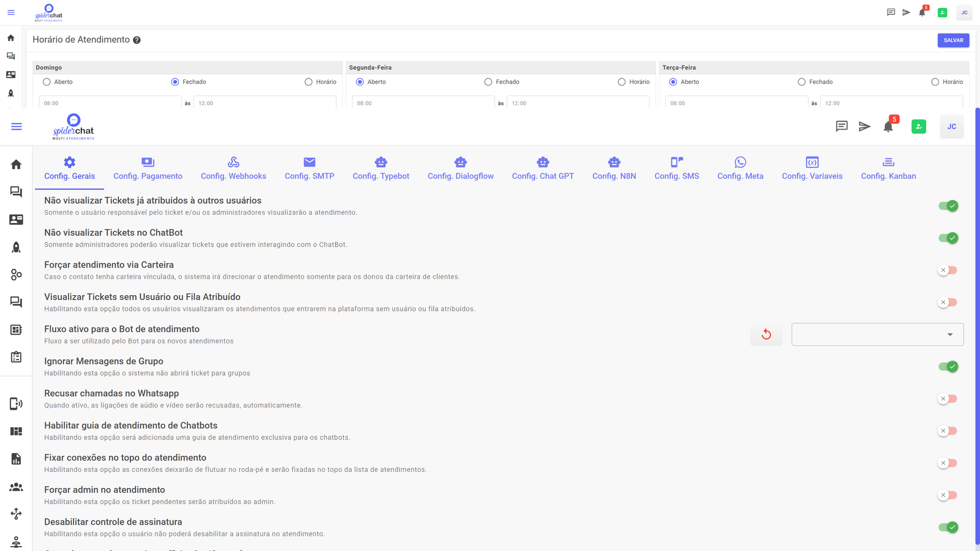The width and height of the screenshot is (980, 551).
Task: Click the reset arrow button for Fluxo ativo
Action: pos(766,334)
